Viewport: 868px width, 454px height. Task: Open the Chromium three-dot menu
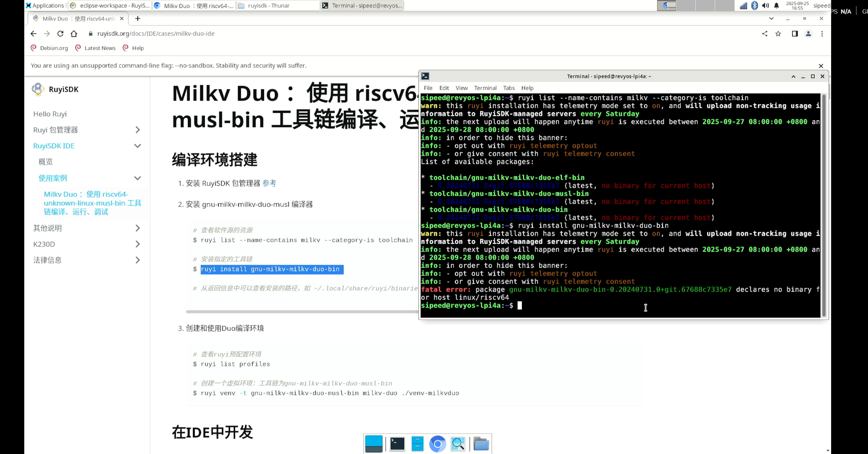(x=822, y=34)
